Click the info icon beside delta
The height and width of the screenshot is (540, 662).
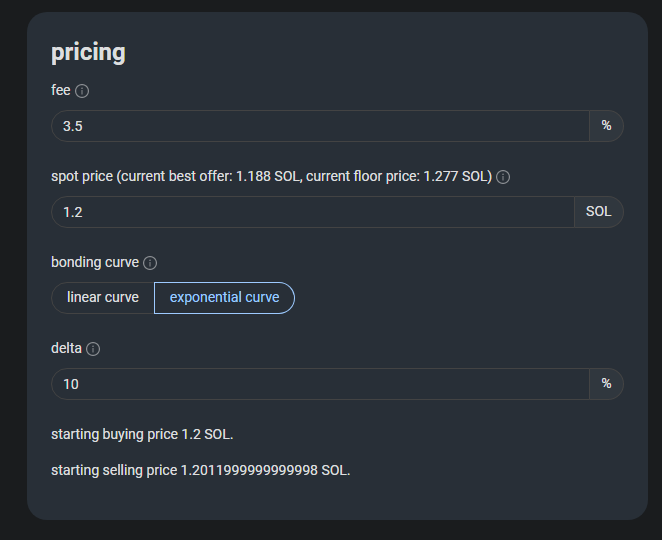click(93, 349)
